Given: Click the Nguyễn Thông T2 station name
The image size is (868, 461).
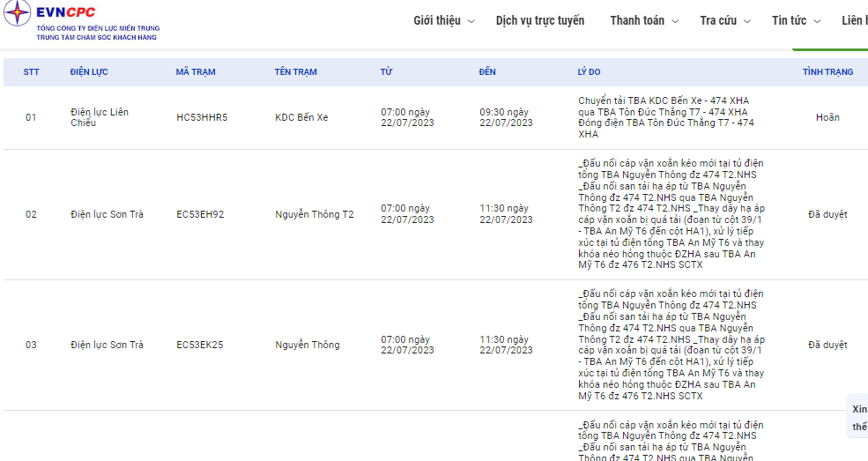Looking at the screenshot, I should click(314, 214).
